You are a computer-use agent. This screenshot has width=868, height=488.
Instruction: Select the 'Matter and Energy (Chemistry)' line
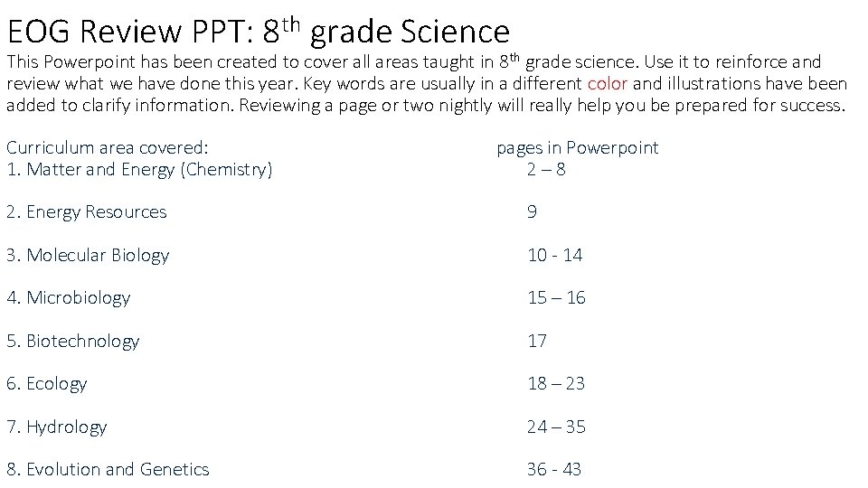(x=139, y=169)
